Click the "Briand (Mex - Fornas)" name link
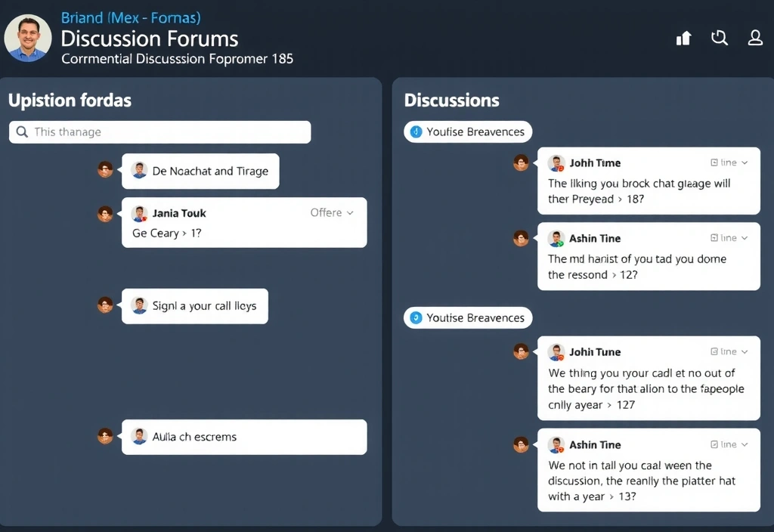The width and height of the screenshot is (774, 532). [x=130, y=17]
